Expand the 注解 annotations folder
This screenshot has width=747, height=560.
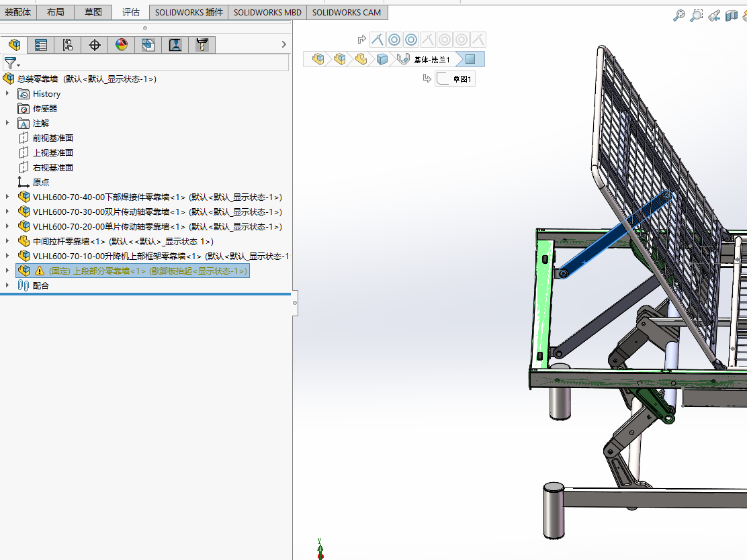[7, 123]
